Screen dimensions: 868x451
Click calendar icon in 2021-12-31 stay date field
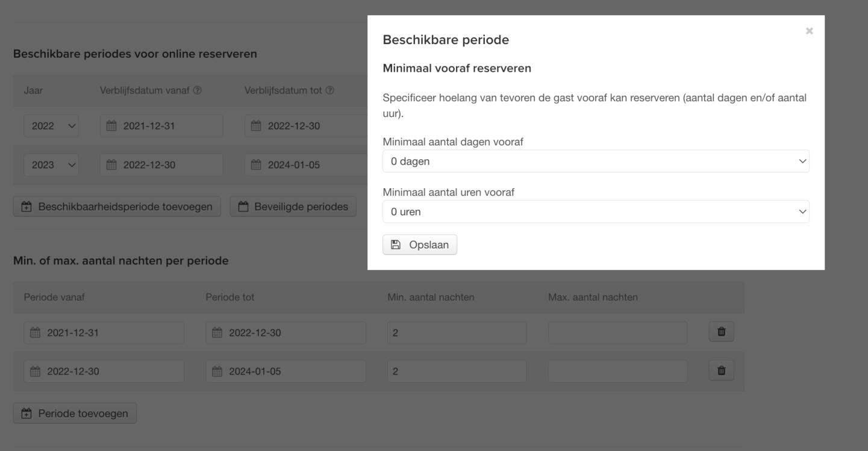tap(111, 126)
